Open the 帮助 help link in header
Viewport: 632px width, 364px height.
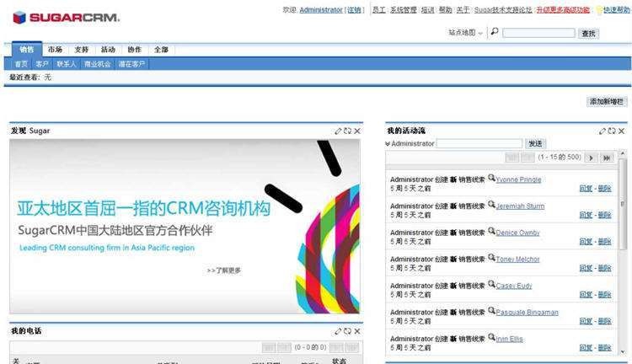445,10
